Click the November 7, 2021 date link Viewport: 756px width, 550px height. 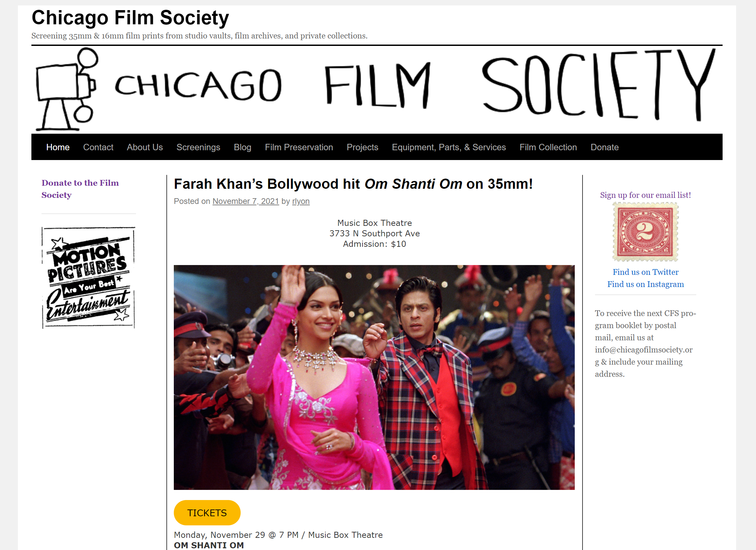(x=246, y=201)
